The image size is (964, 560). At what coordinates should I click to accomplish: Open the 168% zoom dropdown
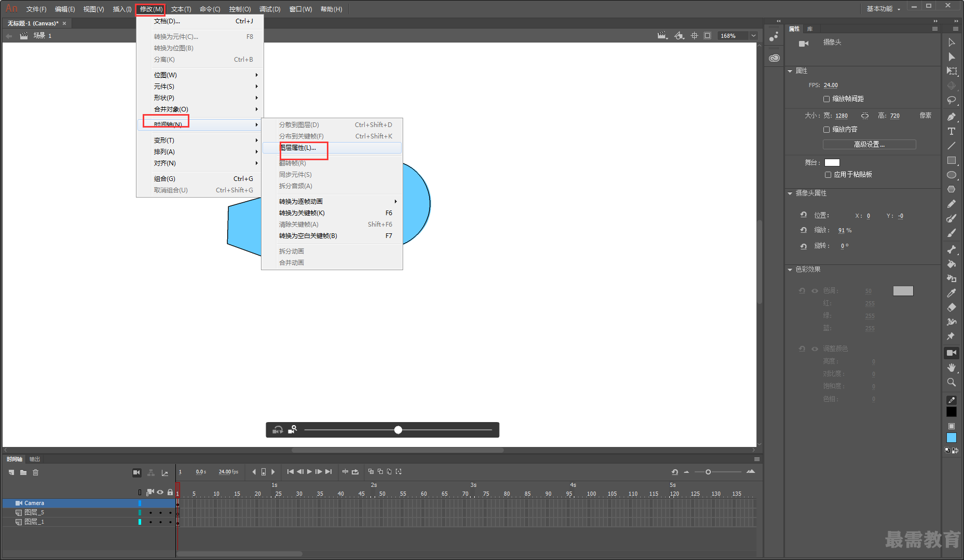point(753,36)
